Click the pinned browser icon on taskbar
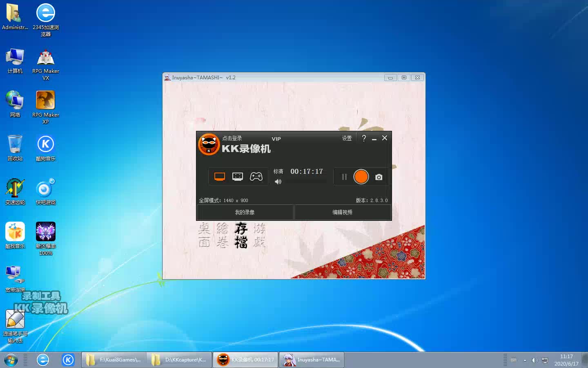Image resolution: width=588 pixels, height=368 pixels. pos(43,360)
